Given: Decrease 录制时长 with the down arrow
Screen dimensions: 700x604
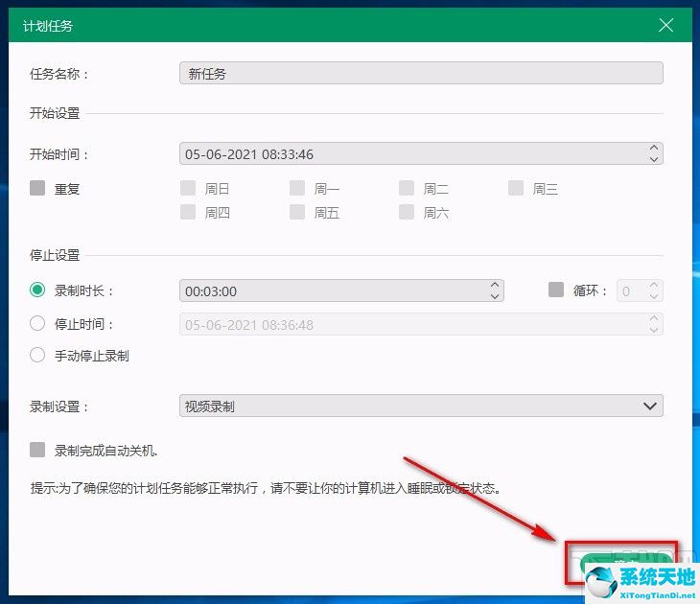Looking at the screenshot, I should click(x=495, y=296).
